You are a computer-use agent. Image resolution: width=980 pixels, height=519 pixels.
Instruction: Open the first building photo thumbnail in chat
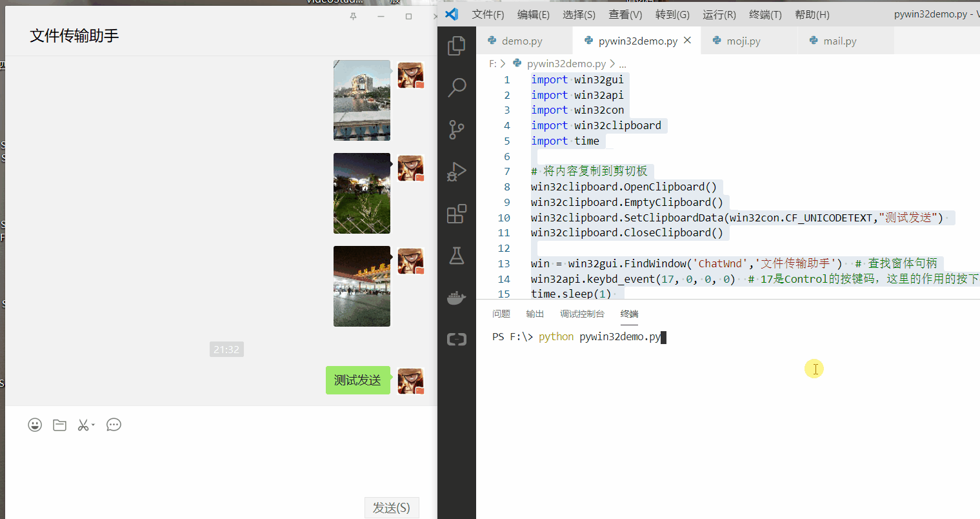[x=362, y=100]
